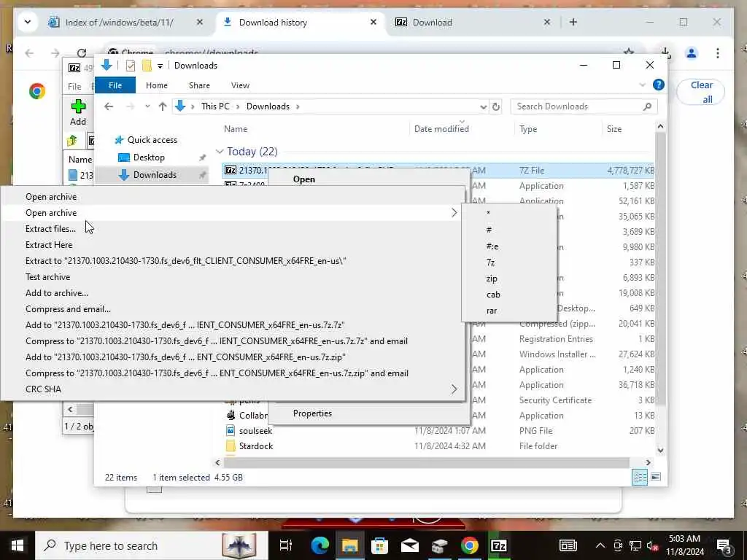
Task: Choose Extract Here option
Action: tap(49, 245)
